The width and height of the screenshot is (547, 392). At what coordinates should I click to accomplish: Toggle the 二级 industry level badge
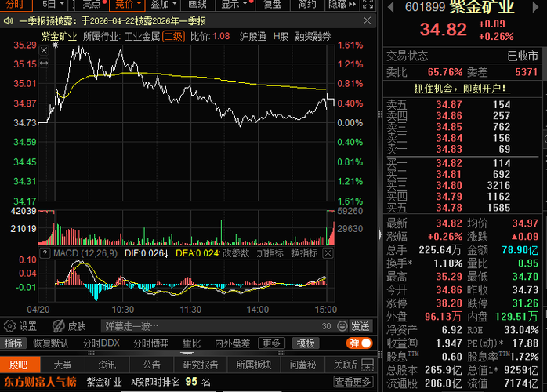[x=173, y=36]
